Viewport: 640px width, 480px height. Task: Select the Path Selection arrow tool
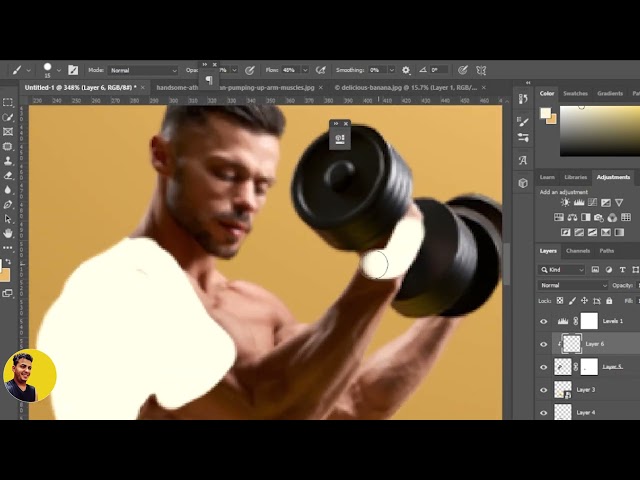7,219
